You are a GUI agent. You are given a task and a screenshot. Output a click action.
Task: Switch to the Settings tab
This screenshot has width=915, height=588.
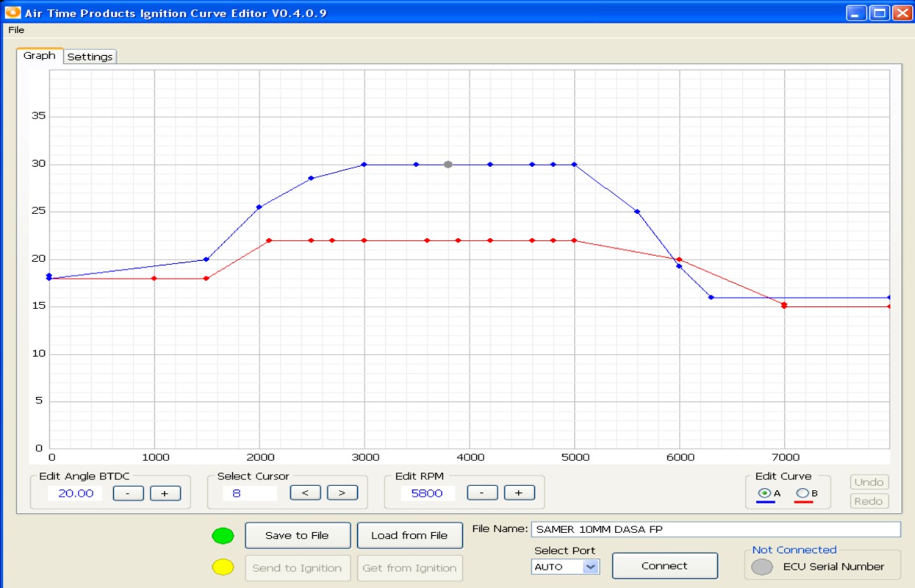click(x=90, y=57)
